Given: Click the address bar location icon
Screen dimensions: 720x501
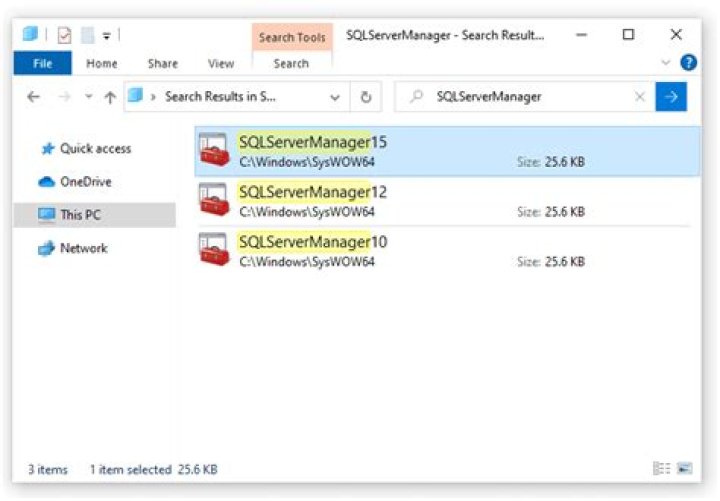Looking at the screenshot, I should click(x=135, y=96).
